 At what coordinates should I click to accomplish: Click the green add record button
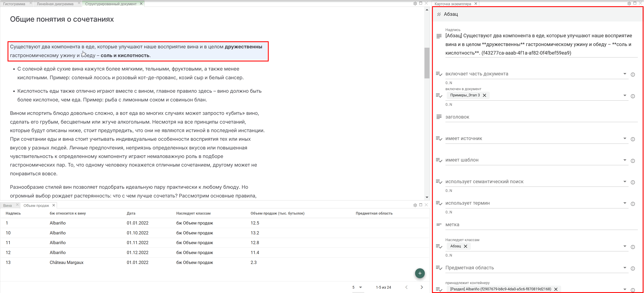click(x=420, y=273)
